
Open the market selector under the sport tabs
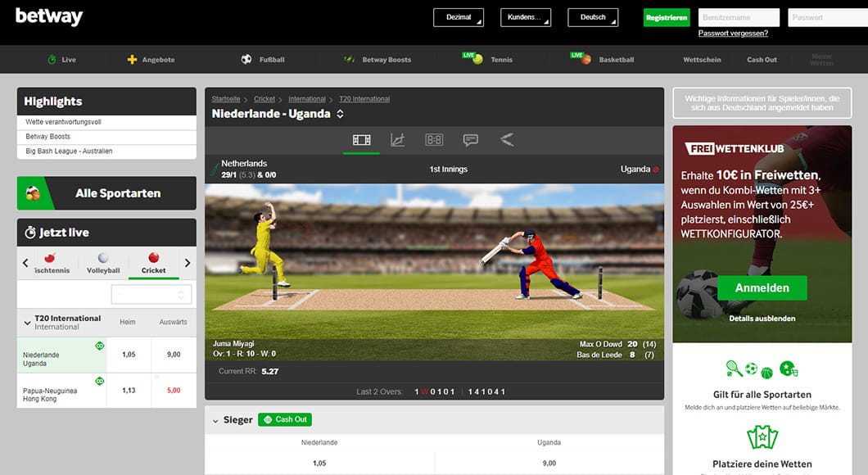[x=151, y=295]
